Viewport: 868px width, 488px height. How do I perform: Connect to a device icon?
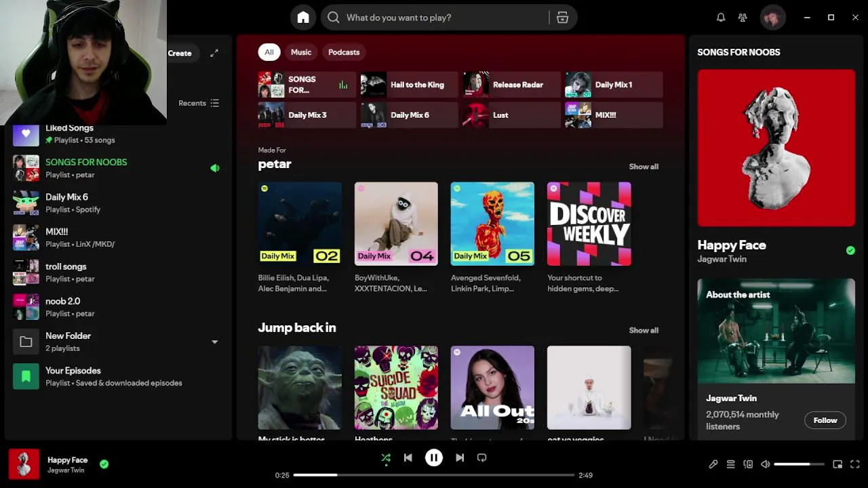(x=748, y=464)
